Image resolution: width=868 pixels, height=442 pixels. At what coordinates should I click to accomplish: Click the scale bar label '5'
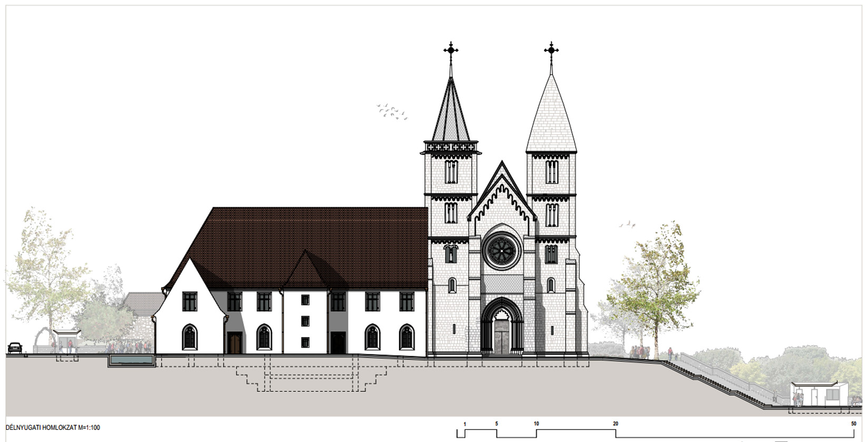pyautogui.click(x=496, y=424)
